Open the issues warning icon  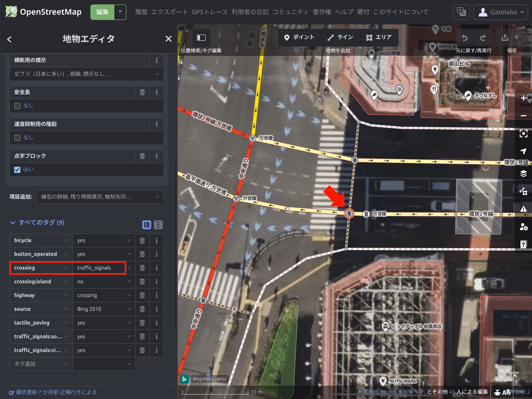pyautogui.click(x=524, y=209)
